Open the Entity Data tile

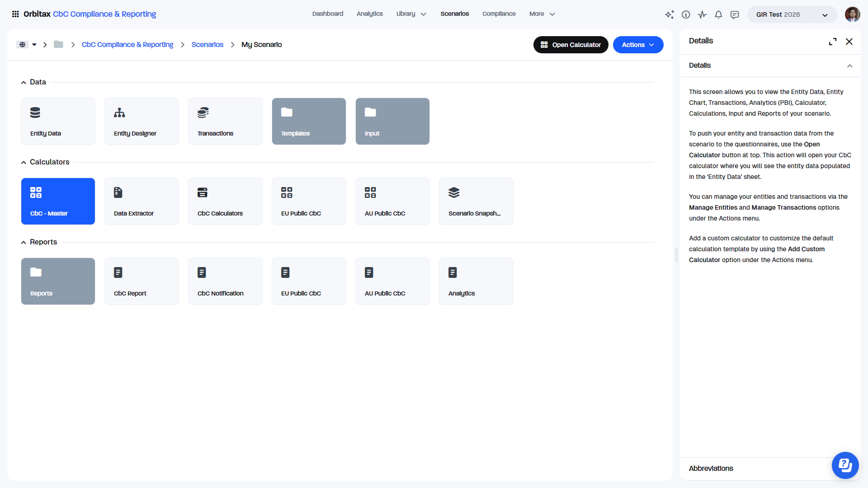[58, 121]
